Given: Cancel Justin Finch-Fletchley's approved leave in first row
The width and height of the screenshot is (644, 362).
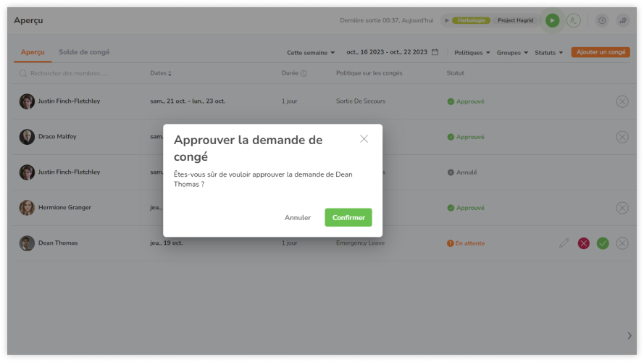Looking at the screenshot, I should (622, 101).
